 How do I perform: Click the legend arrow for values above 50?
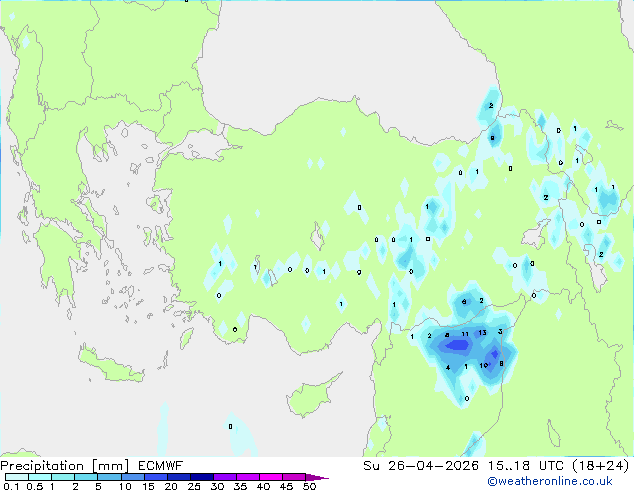pos(317,477)
